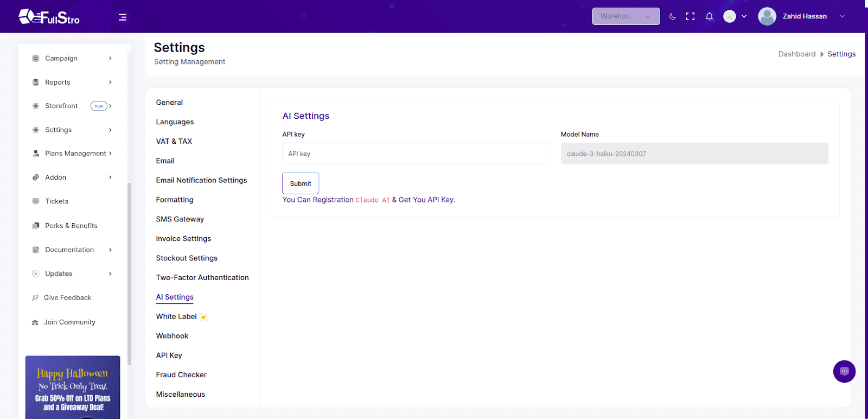The image size is (868, 419).
Task: Open Stockout Settings tab
Action: (187, 258)
